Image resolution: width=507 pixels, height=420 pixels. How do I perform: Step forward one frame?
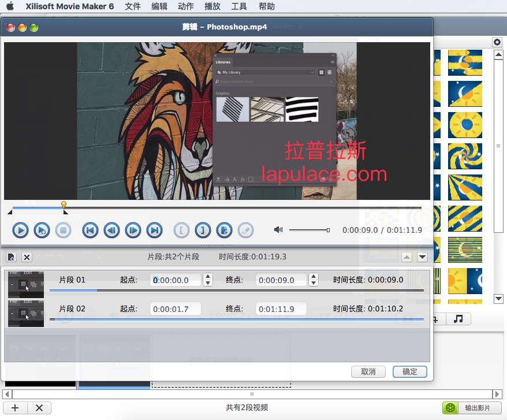tap(133, 231)
